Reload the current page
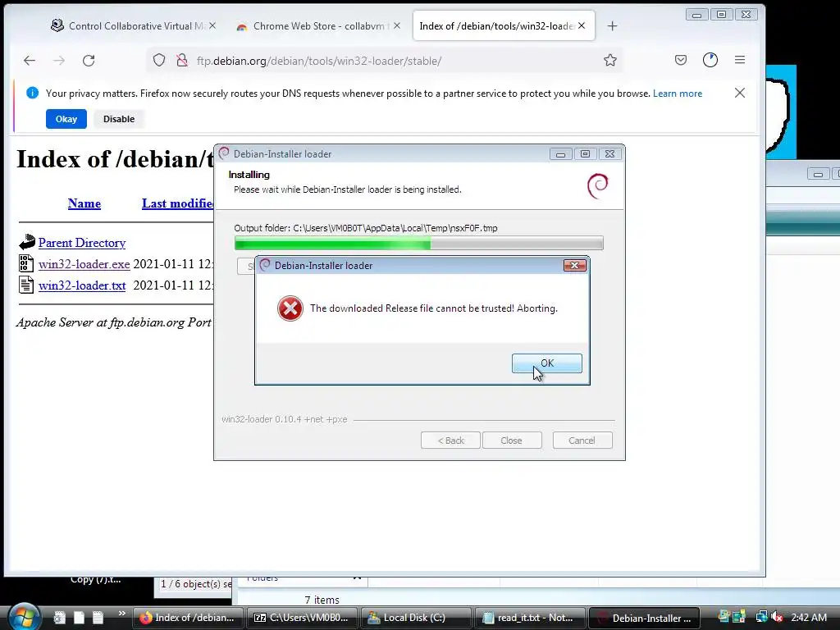 click(89, 61)
